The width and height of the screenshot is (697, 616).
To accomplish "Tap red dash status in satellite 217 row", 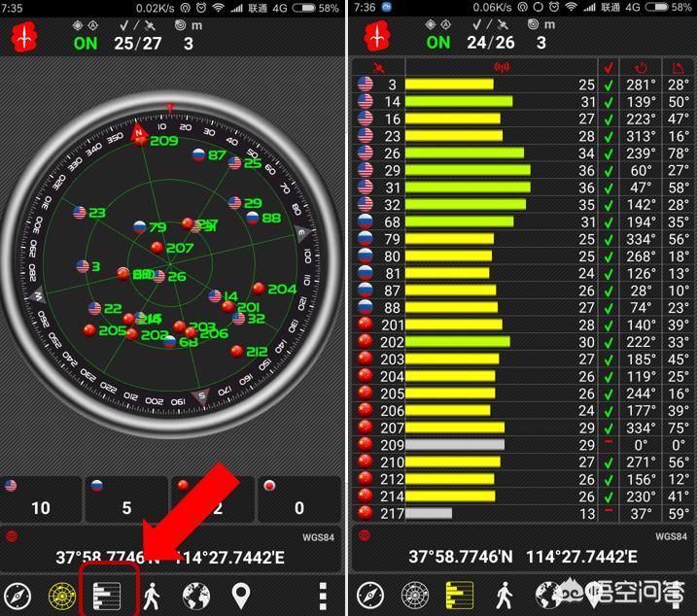I will (x=609, y=511).
